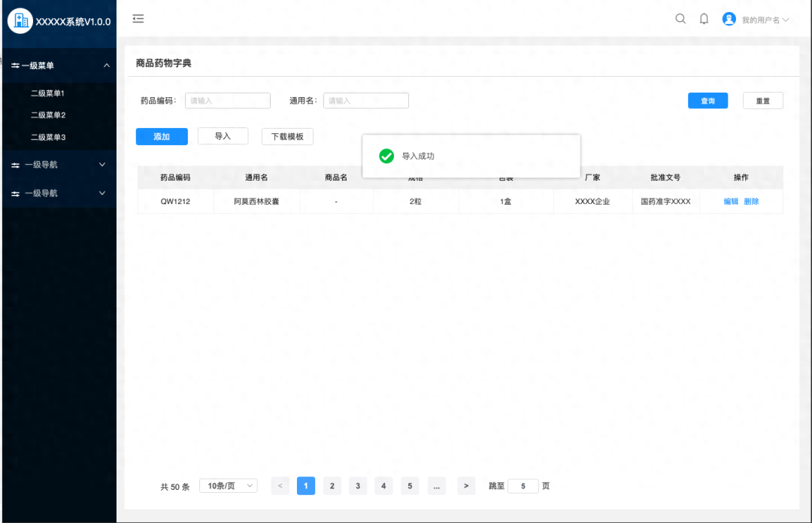Click the 操作 column header
This screenshot has width=812, height=523.
(741, 178)
